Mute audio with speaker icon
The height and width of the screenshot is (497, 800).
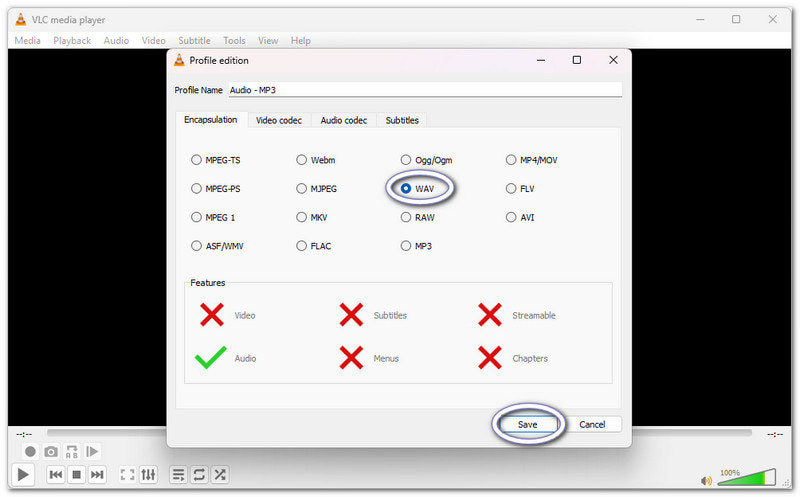pos(706,480)
